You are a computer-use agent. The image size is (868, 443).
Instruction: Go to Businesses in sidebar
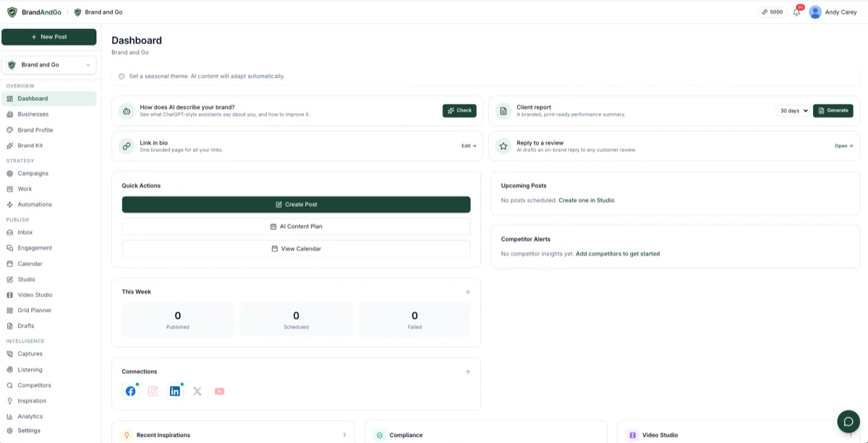49,114
